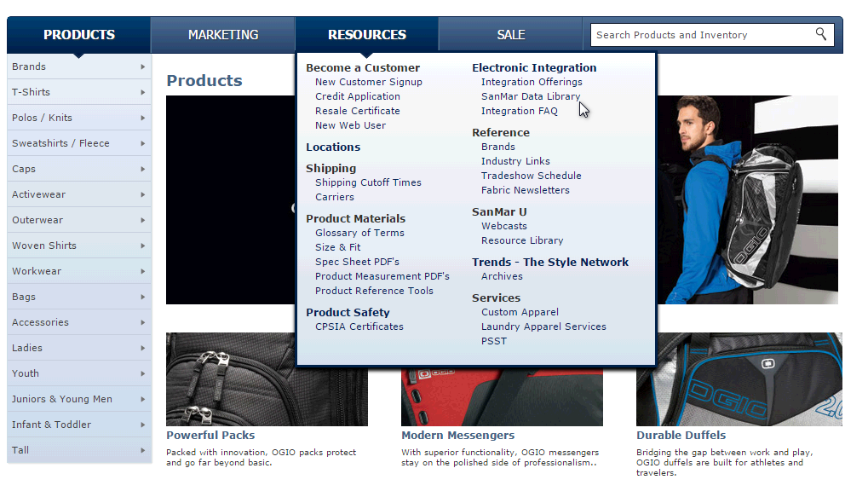Select the Products navigation tab
Image resolution: width=868 pixels, height=497 pixels.
point(79,35)
